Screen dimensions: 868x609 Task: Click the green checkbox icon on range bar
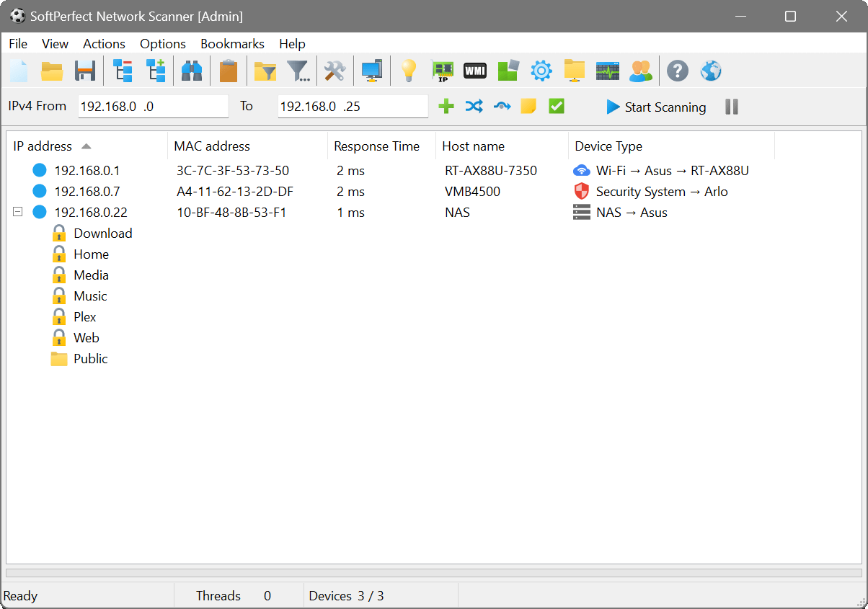pyautogui.click(x=556, y=106)
